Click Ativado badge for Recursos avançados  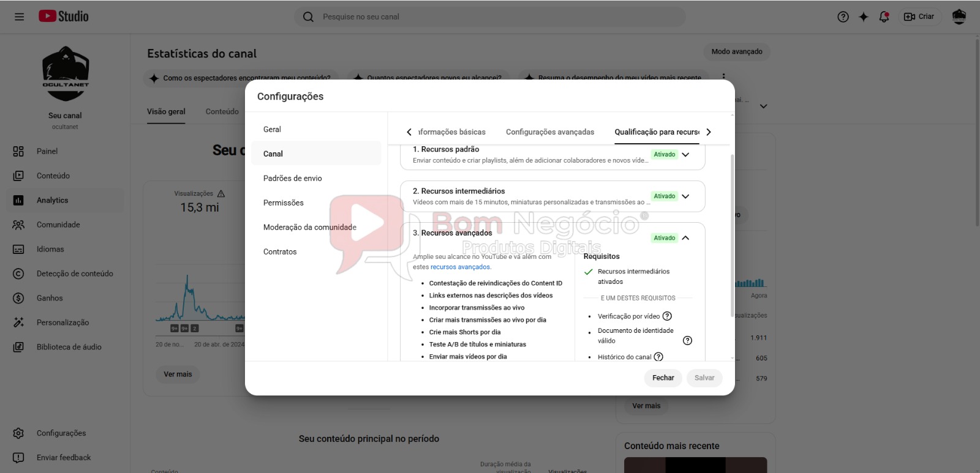click(665, 238)
